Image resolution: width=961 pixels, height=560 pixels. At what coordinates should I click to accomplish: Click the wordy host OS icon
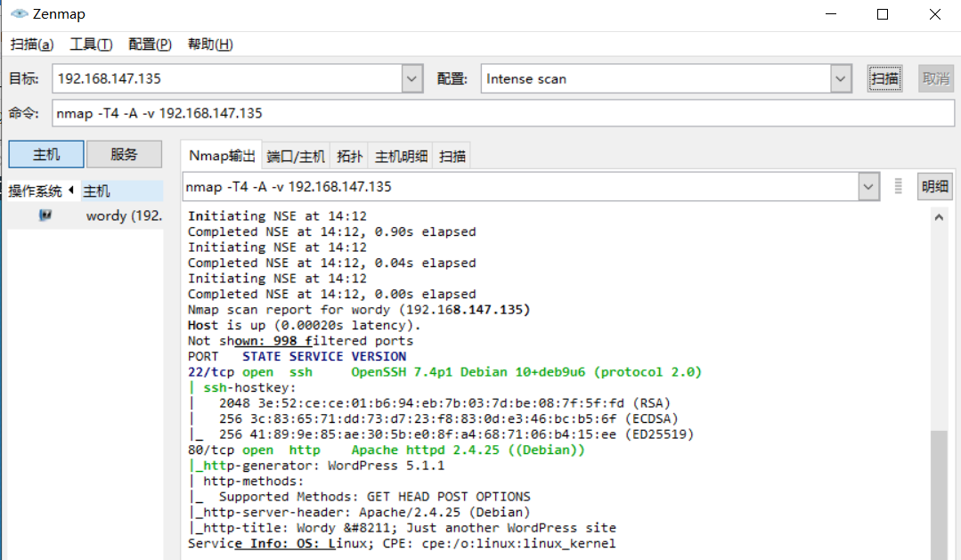point(45,215)
